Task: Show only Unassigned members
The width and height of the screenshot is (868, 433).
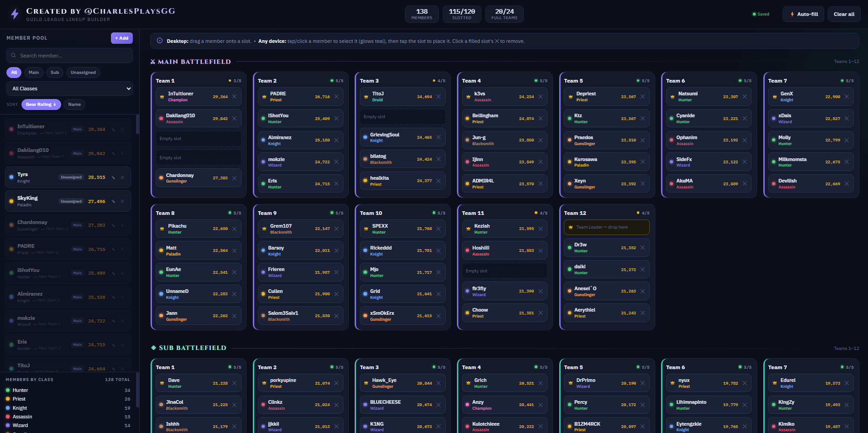Action: (x=83, y=73)
